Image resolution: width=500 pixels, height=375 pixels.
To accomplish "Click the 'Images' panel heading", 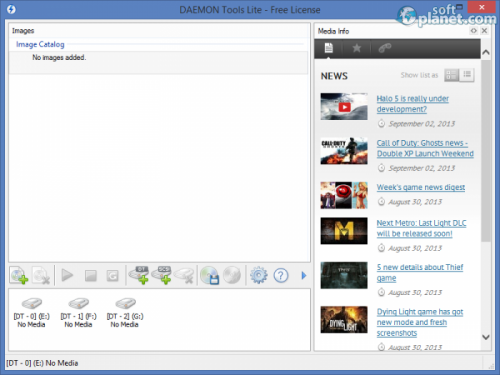I will [x=23, y=31].
